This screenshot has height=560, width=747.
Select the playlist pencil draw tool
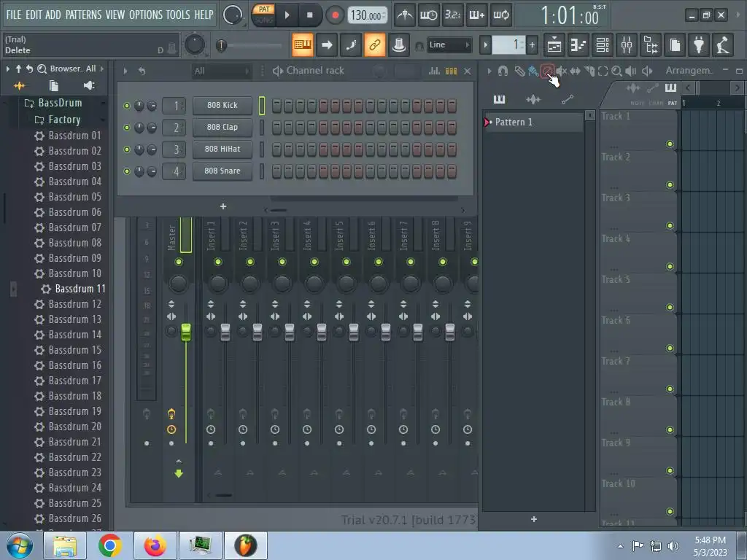pyautogui.click(x=519, y=71)
